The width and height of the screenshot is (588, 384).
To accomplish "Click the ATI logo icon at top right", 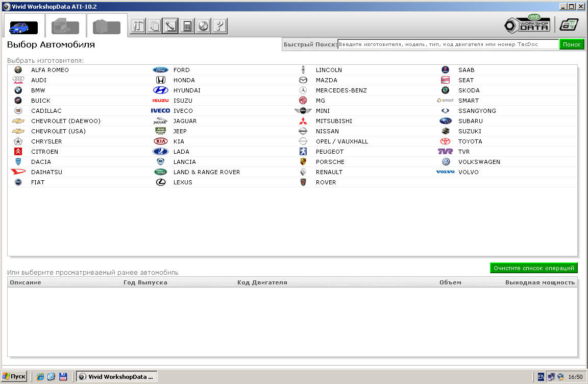I will pos(569,25).
